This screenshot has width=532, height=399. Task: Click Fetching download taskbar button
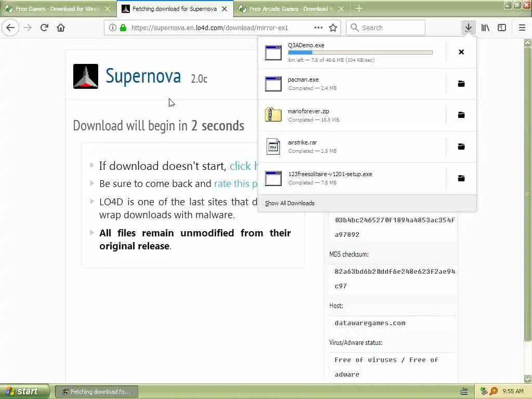click(x=96, y=392)
